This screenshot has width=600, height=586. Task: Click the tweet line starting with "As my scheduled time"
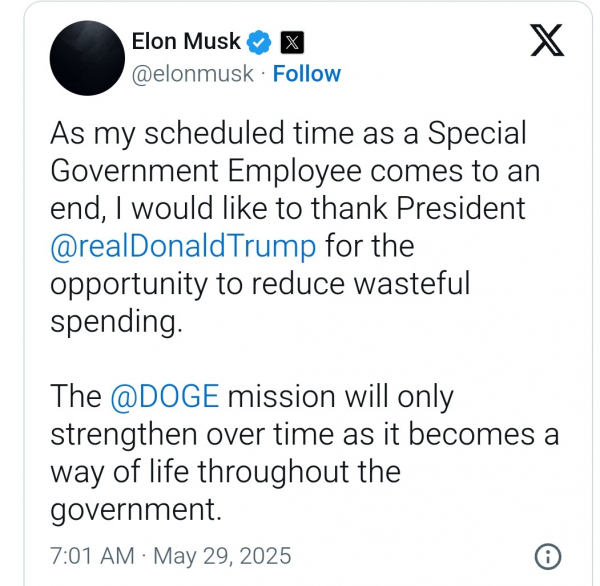(x=289, y=134)
